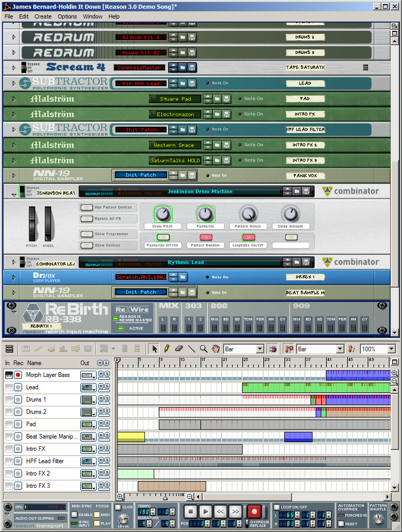Detach sequencer window icon at top right
Viewport: 402px width, 532px height.
394,362
